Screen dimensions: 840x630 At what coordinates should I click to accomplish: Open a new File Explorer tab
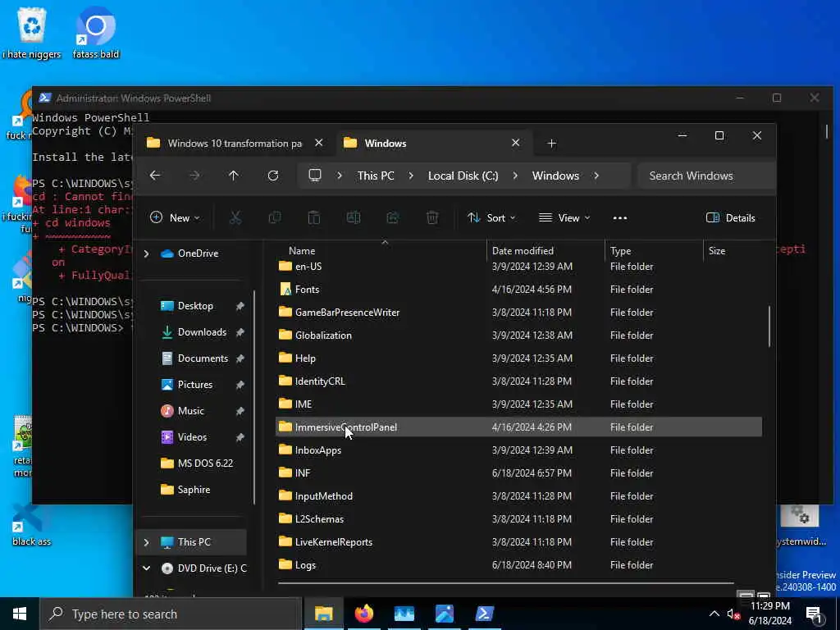tap(551, 144)
